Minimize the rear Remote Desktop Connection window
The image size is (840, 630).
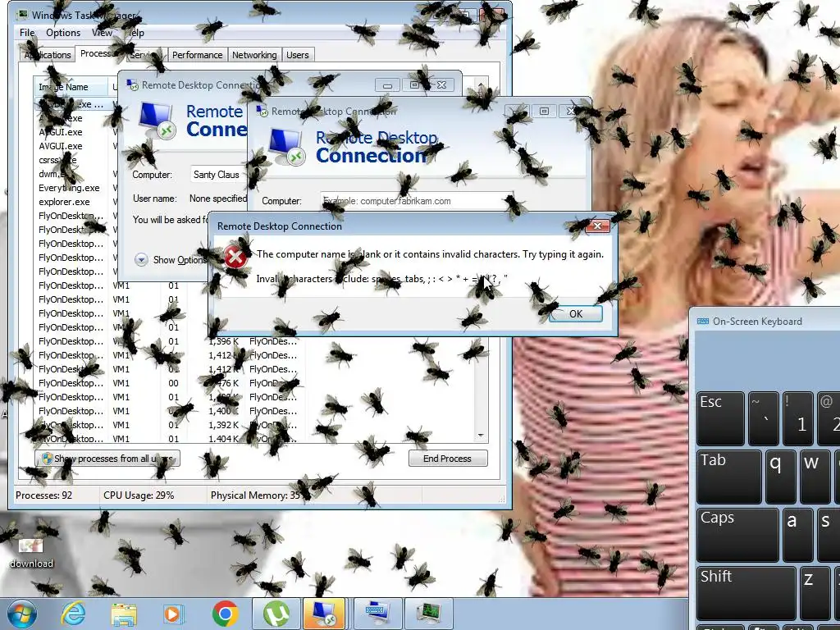point(387,84)
